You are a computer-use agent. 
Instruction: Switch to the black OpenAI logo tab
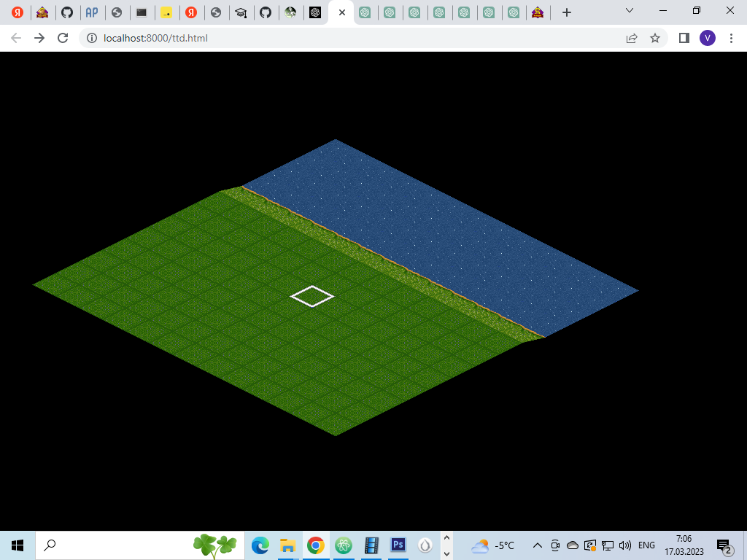click(315, 12)
